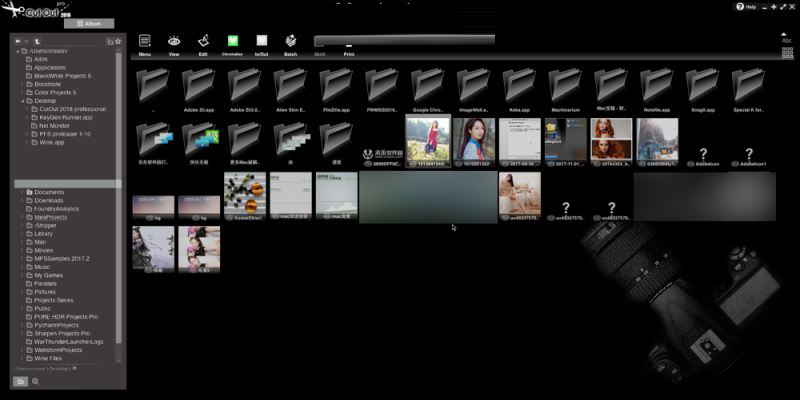The width and height of the screenshot is (800, 400).
Task: Select the AdobeIcon1 unknown file
Action: 749,157
